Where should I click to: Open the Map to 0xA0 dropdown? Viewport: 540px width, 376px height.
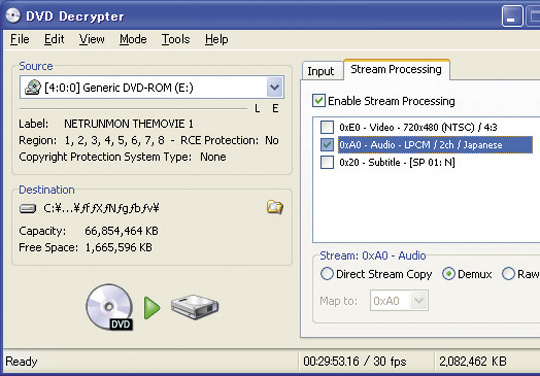point(419,301)
